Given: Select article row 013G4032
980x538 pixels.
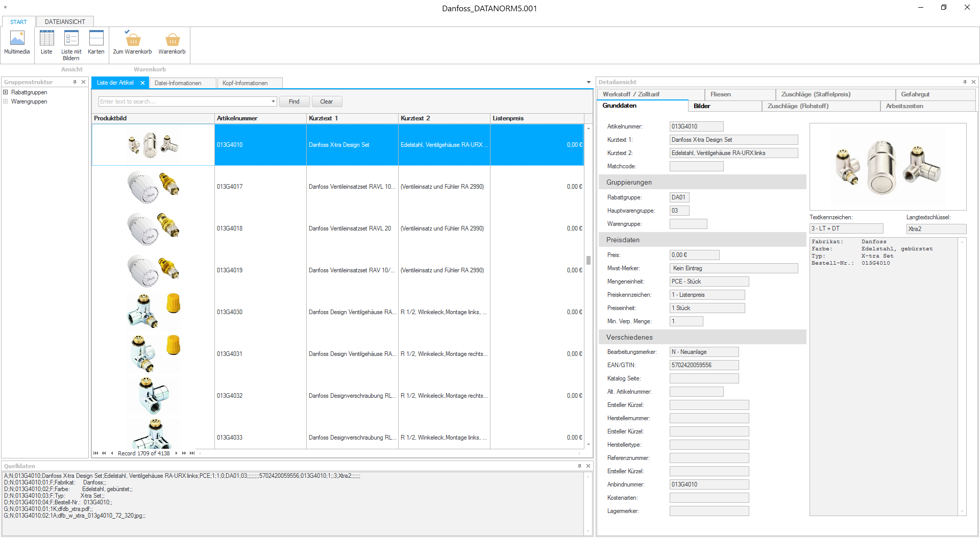Looking at the screenshot, I should [337, 396].
